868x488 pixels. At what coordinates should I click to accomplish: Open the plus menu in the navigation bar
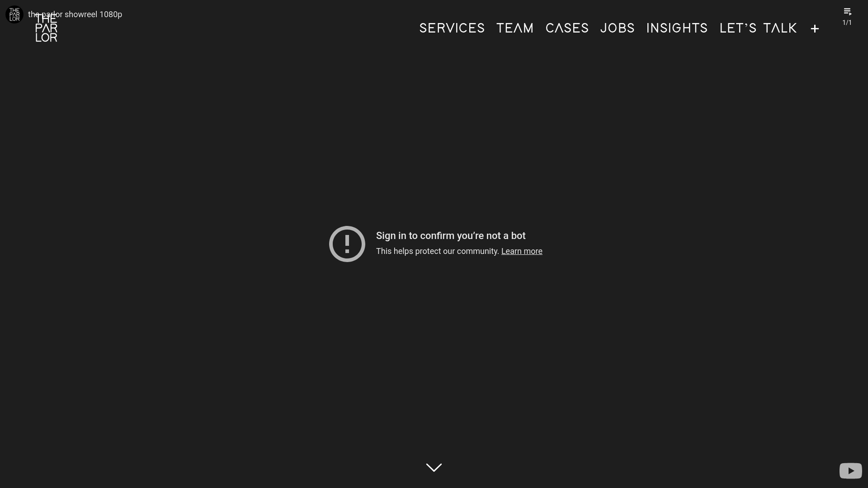(x=814, y=28)
